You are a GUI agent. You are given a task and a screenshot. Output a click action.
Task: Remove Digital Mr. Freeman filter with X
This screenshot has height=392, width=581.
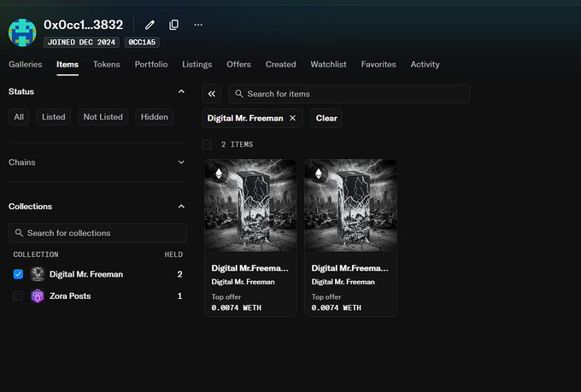coord(293,118)
